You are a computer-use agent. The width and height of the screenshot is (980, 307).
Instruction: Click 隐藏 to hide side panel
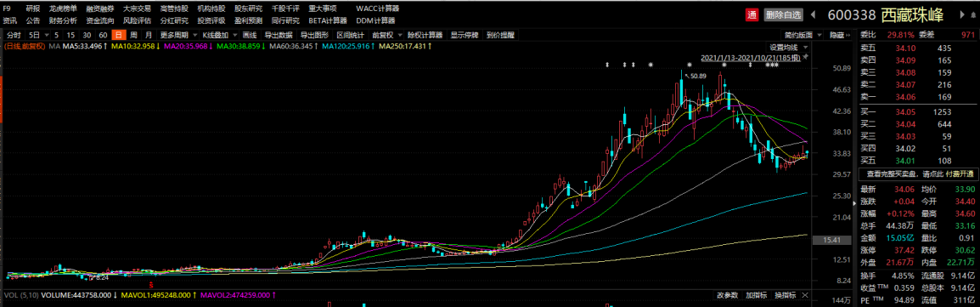840,35
